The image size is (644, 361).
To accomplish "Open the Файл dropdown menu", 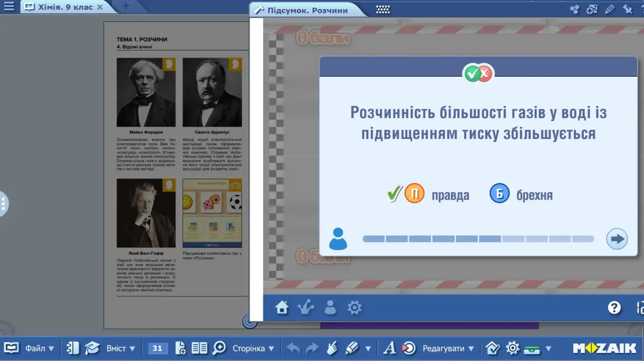I will [x=40, y=348].
